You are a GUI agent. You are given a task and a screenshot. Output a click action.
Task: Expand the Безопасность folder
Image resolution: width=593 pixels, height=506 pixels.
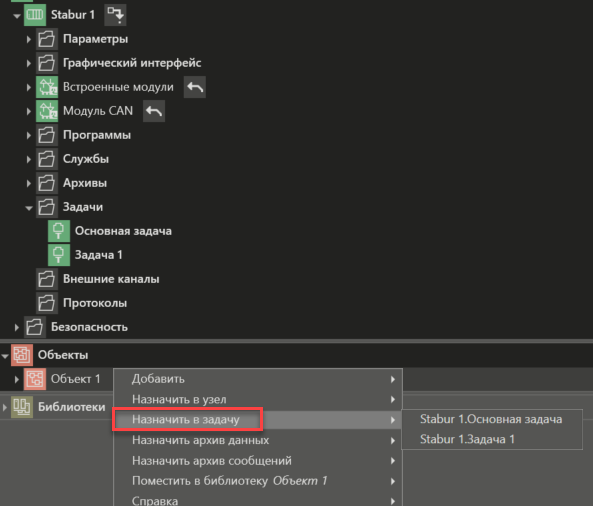tap(17, 328)
